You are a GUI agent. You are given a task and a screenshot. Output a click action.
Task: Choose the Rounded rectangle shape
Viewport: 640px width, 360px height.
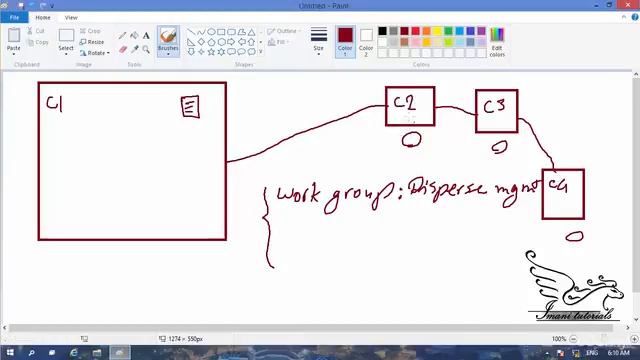point(231,32)
